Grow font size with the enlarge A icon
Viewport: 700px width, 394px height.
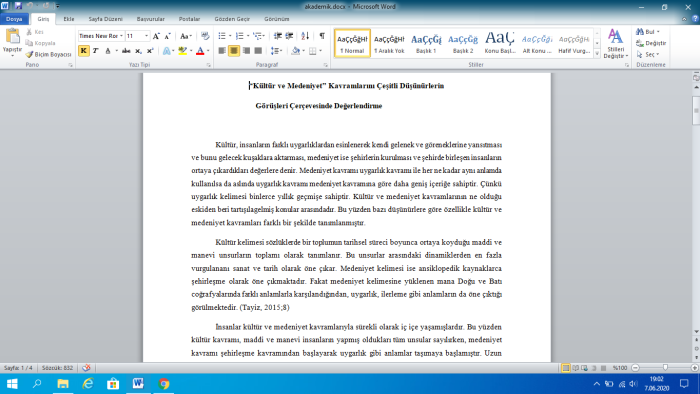[156, 36]
